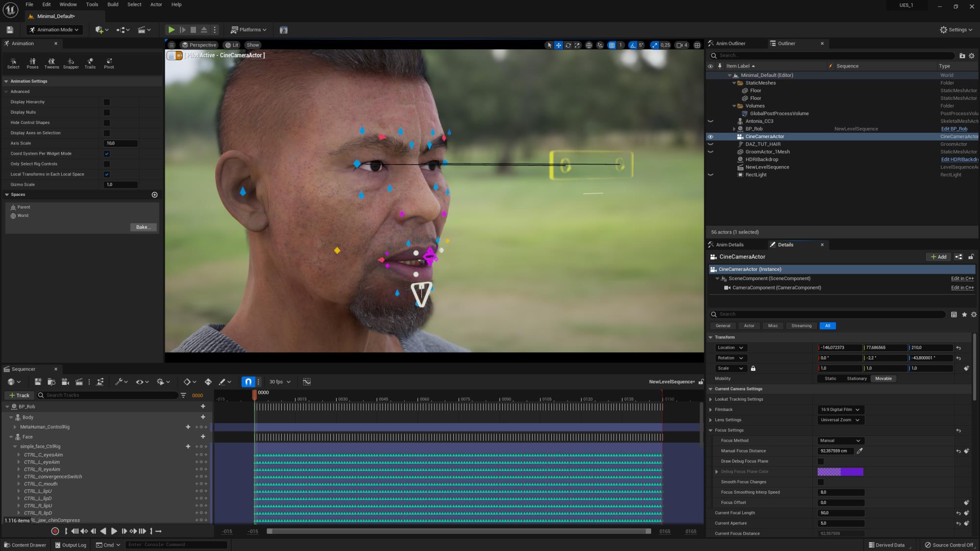Viewport: 980px width, 551px height.
Task: Select the Streaming filter tab in Details
Action: [x=801, y=326]
